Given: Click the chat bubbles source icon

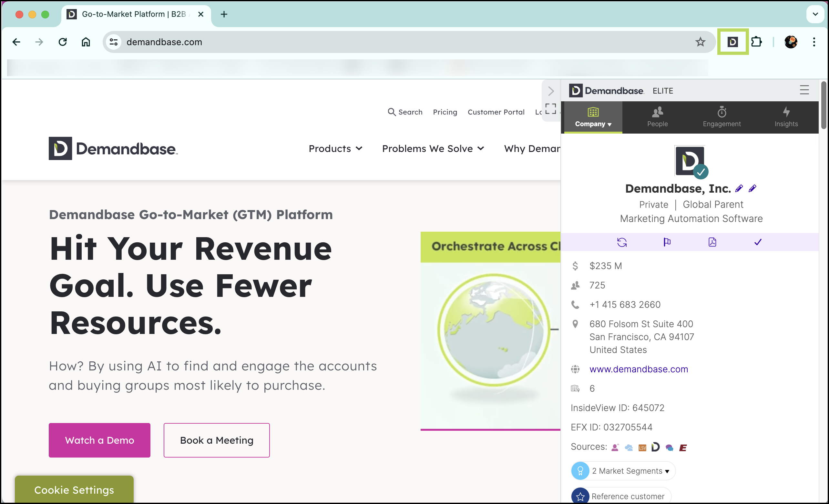Looking at the screenshot, I should coord(669,448).
